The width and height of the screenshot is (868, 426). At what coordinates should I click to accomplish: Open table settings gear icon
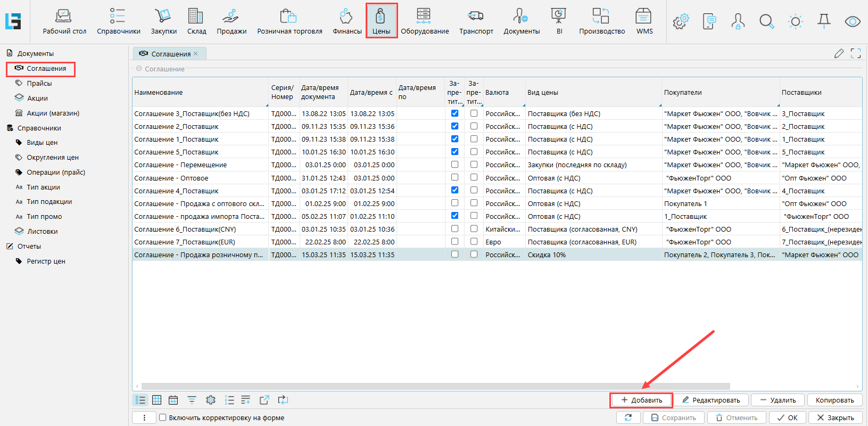click(211, 400)
